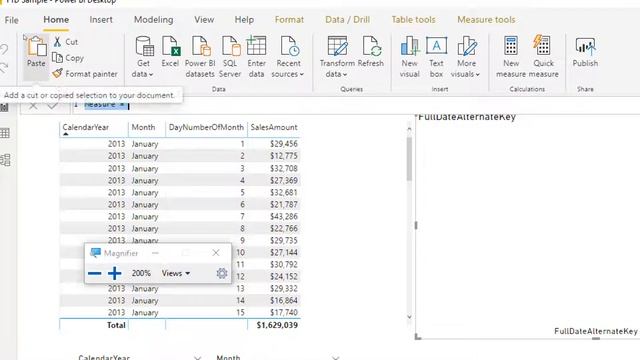Open the File menu

tap(11, 20)
